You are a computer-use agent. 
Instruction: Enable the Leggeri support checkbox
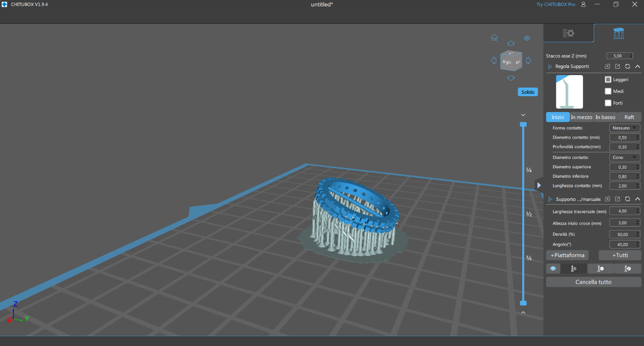608,79
